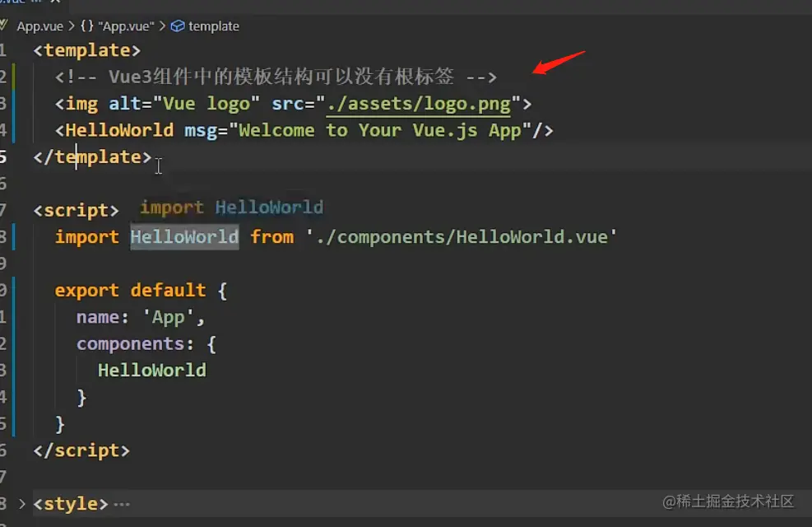The image size is (812, 527).
Task: Click the closing script tag
Action: pyautogui.click(x=81, y=450)
